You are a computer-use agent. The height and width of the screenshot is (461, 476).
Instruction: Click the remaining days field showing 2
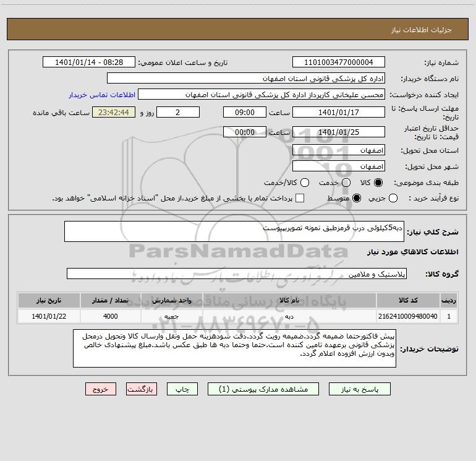click(x=178, y=112)
